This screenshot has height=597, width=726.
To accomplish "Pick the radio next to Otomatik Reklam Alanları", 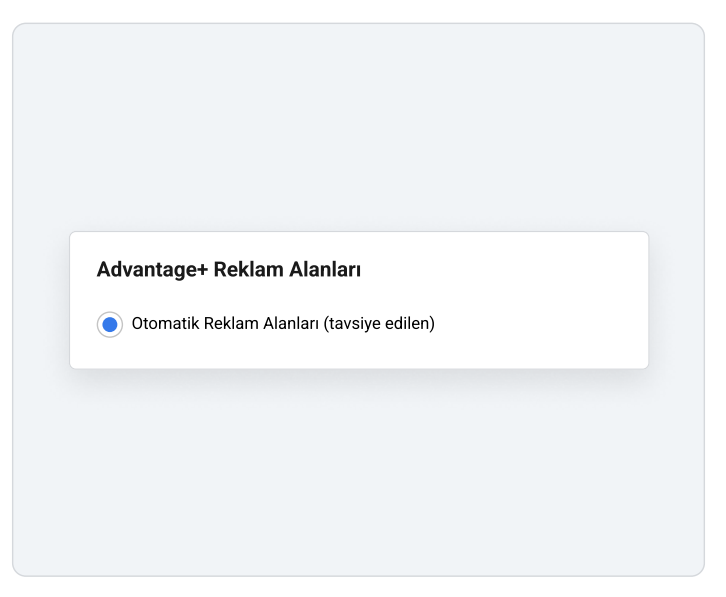I will 110,325.
